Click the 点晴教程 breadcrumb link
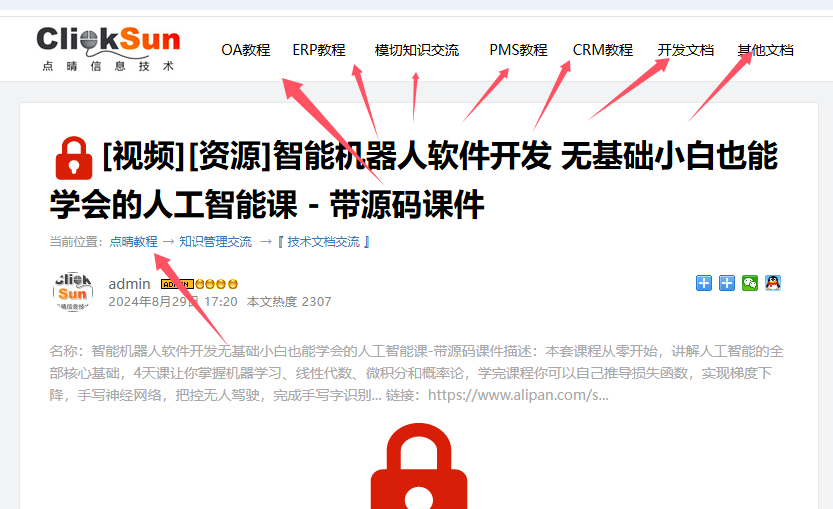This screenshot has height=509, width=833. 133,242
